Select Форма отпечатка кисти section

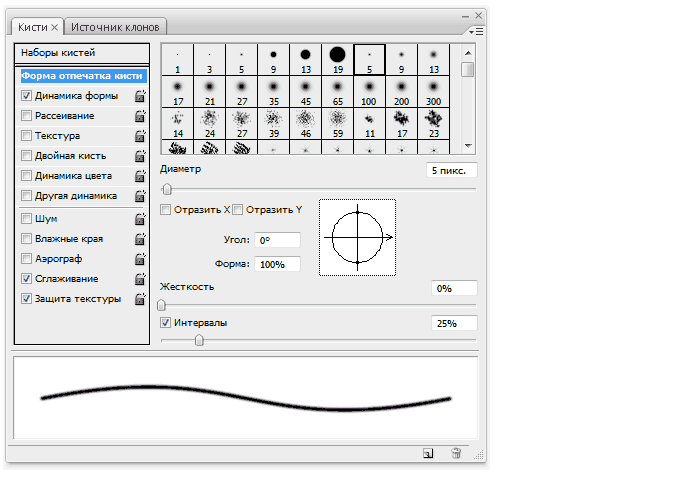(83, 75)
